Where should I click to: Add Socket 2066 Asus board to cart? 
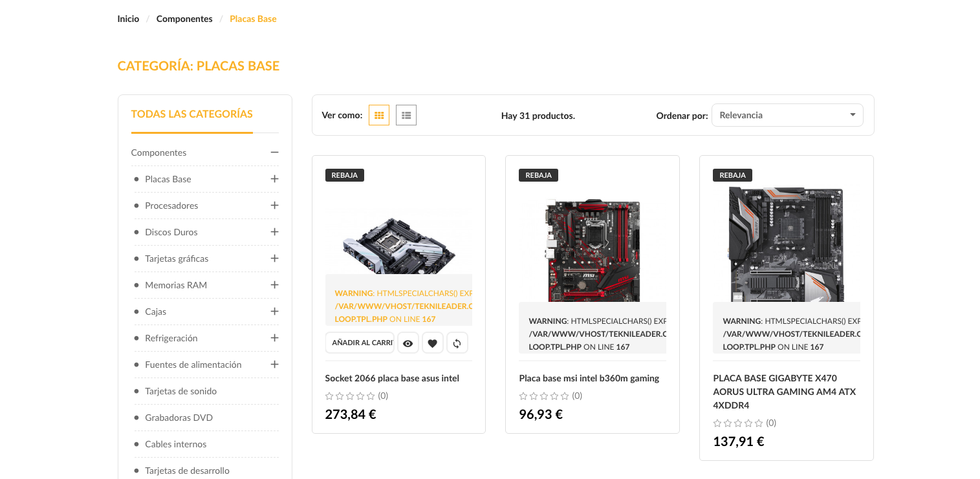coord(360,343)
